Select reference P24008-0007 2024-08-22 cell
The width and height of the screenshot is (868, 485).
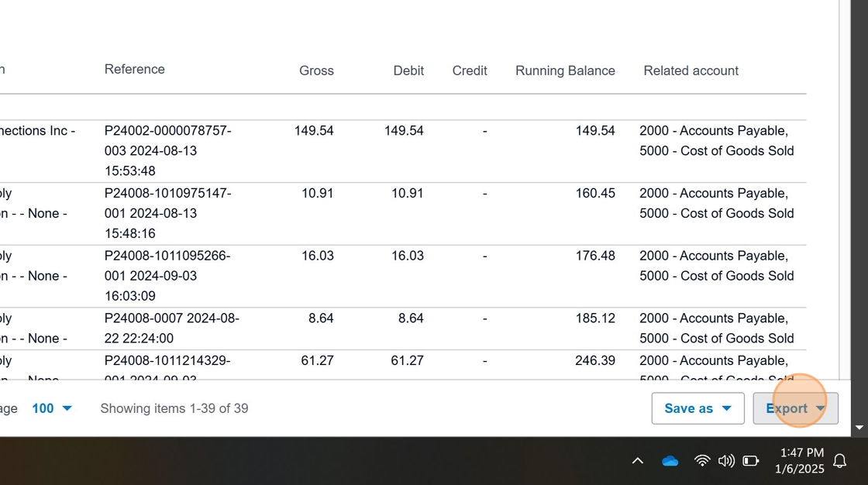tap(171, 328)
